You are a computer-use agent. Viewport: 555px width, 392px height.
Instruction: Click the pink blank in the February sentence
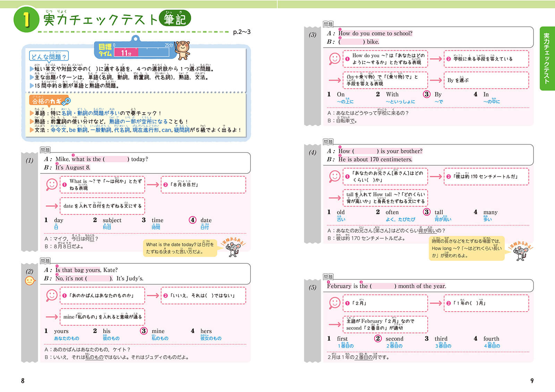pyautogui.click(x=383, y=286)
